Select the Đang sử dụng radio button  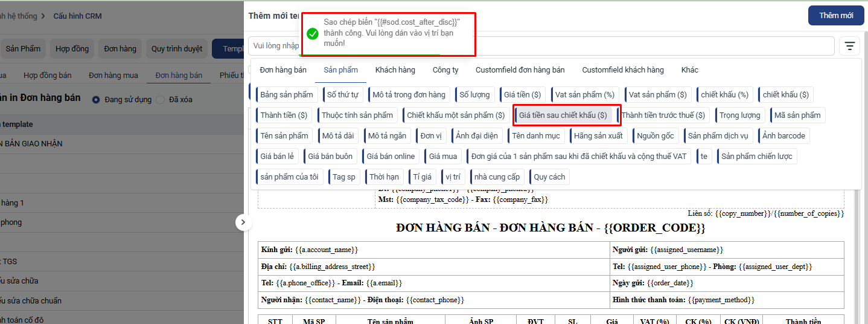tap(95, 99)
